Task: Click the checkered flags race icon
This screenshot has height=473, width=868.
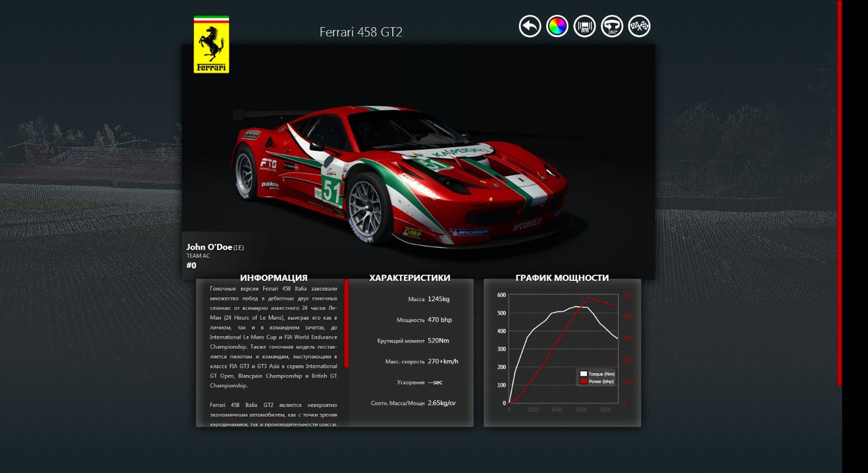Action: (x=639, y=26)
